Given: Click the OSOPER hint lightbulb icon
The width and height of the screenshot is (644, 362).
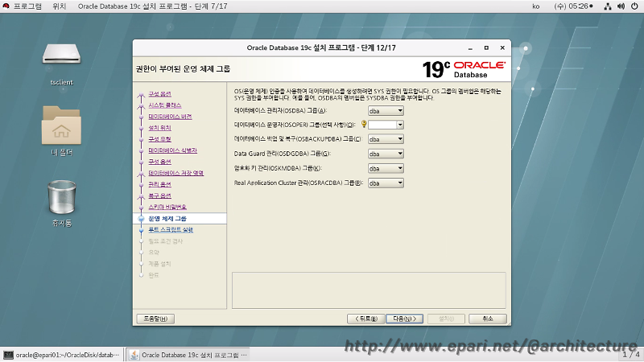Looking at the screenshot, I should click(364, 124).
